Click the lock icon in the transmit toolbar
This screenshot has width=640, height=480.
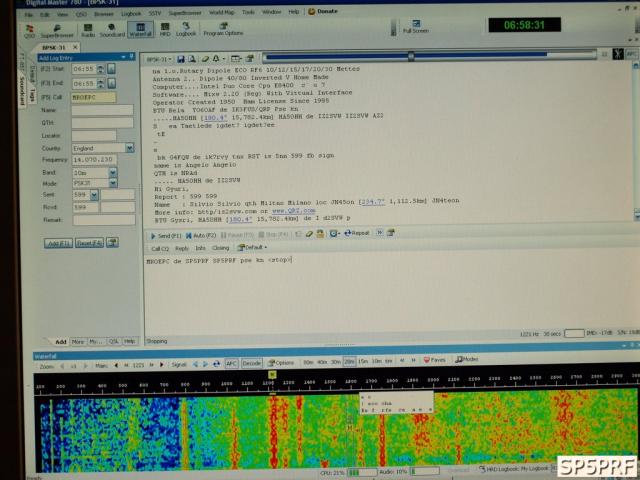[x=320, y=233]
